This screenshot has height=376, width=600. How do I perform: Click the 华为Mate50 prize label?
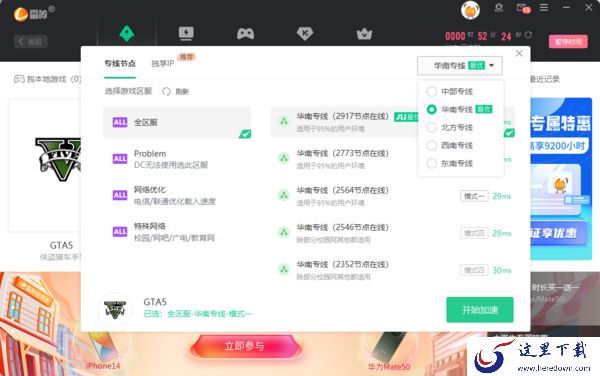pos(389,367)
